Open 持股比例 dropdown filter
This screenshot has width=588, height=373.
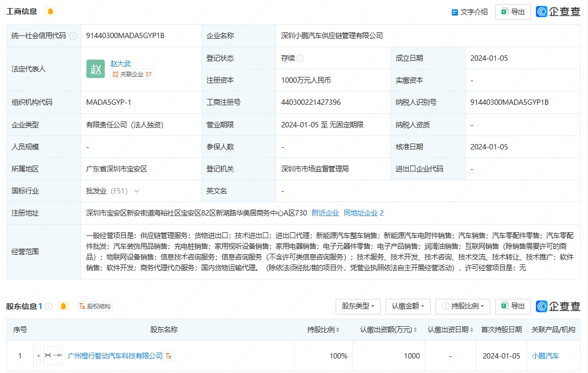[x=463, y=306]
